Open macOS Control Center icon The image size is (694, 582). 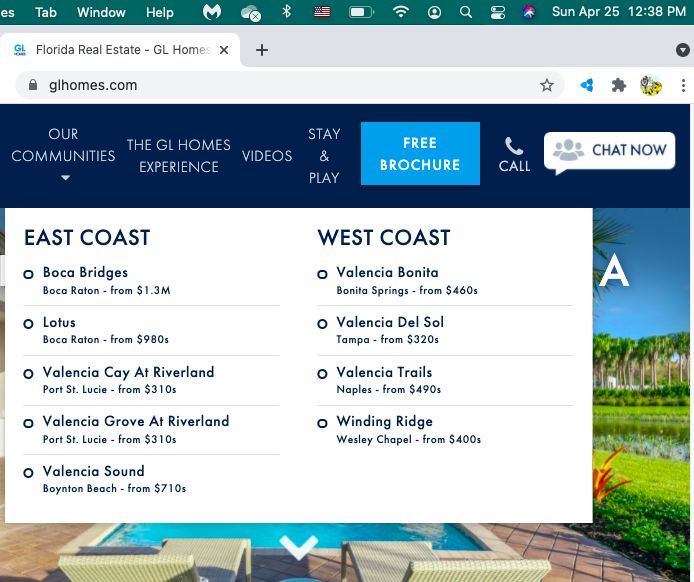pyautogui.click(x=498, y=12)
